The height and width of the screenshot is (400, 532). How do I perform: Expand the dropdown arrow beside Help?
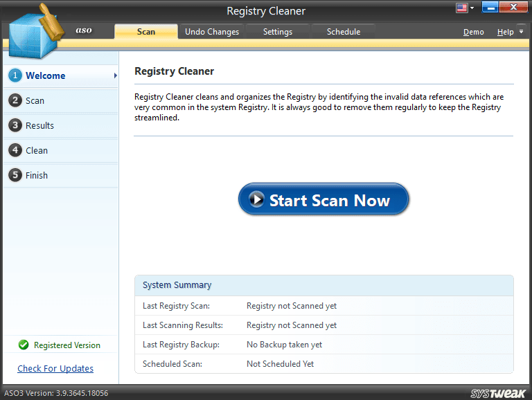[x=521, y=31]
